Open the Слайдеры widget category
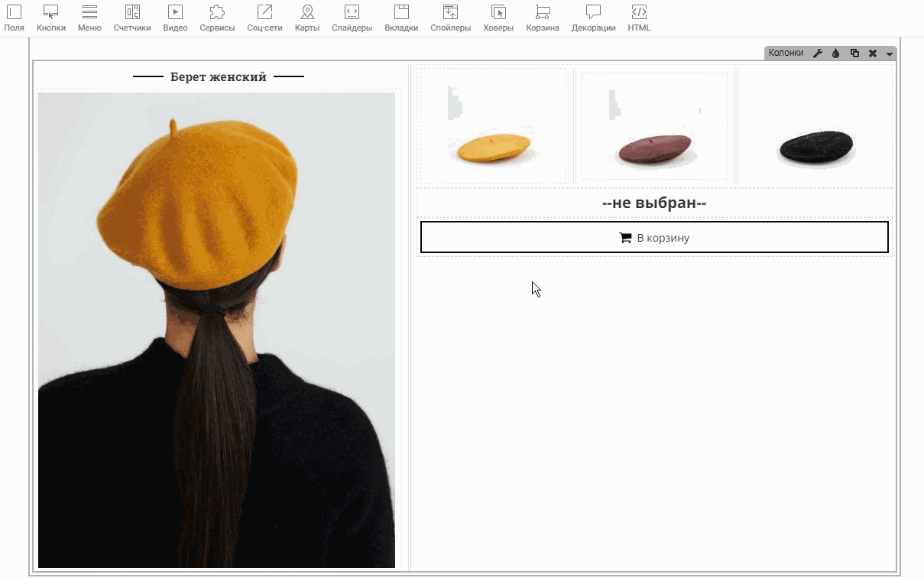Image resolution: width=924 pixels, height=578 pixels. pos(352,18)
